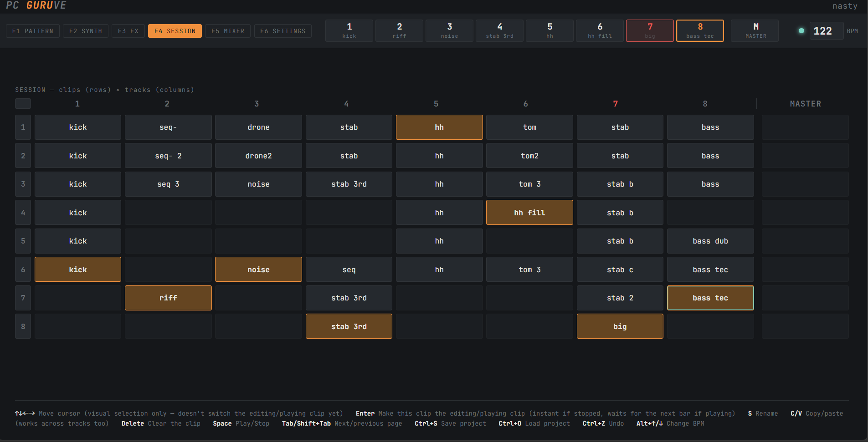868x442 pixels.
Task: Select the tom clip in row 1
Action: [x=529, y=127]
